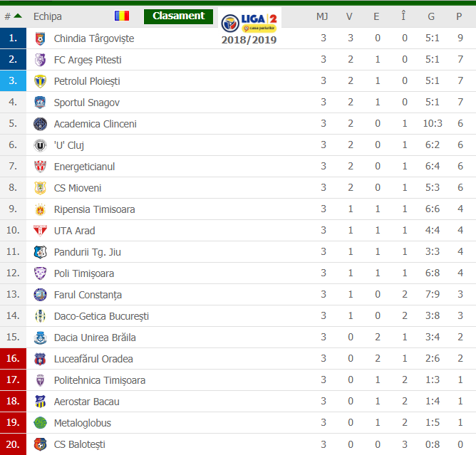Click the 'U' Cluj club logo

40,145
